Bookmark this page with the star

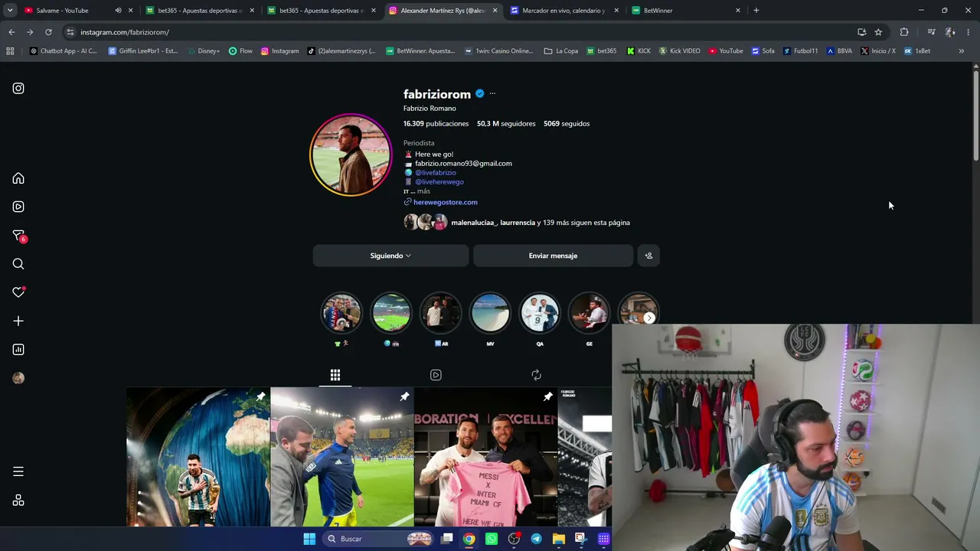click(878, 32)
